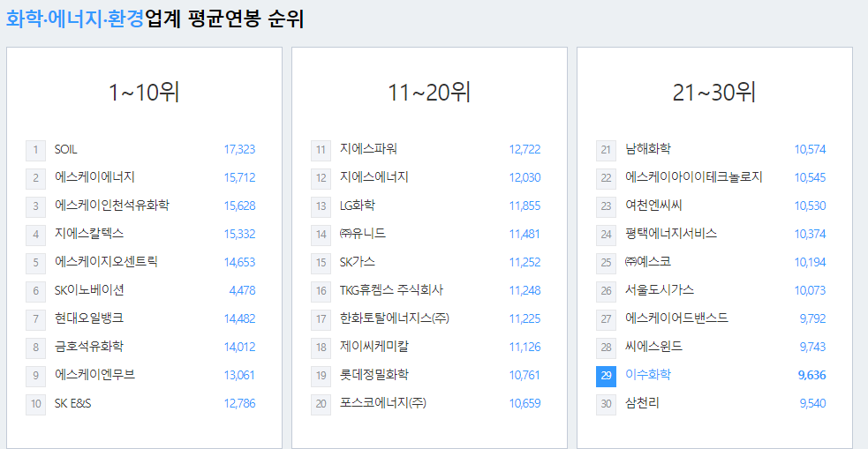Click the 12,786 salary figure
This screenshot has height=449, width=868.
coord(239,404)
